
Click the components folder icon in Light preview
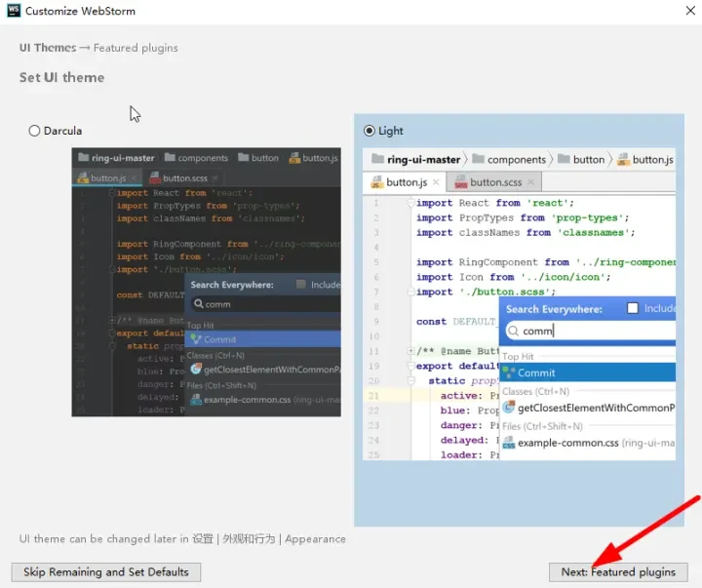478,159
